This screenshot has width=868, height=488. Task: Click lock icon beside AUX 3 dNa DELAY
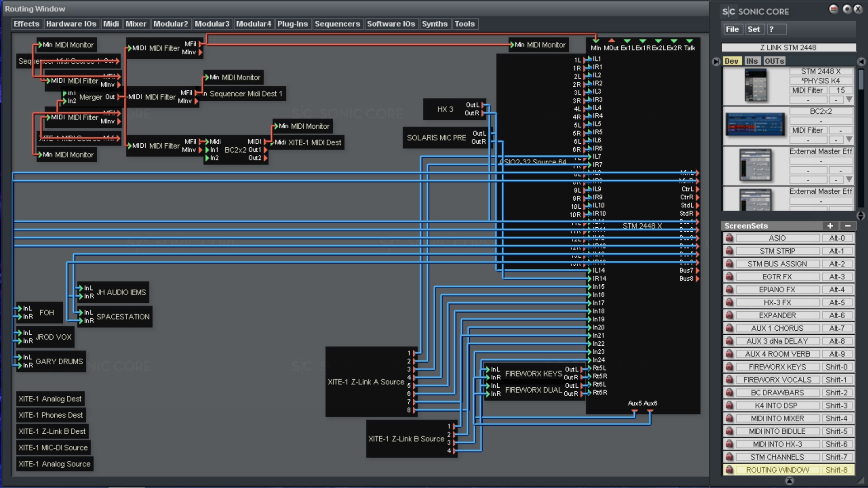(x=729, y=341)
